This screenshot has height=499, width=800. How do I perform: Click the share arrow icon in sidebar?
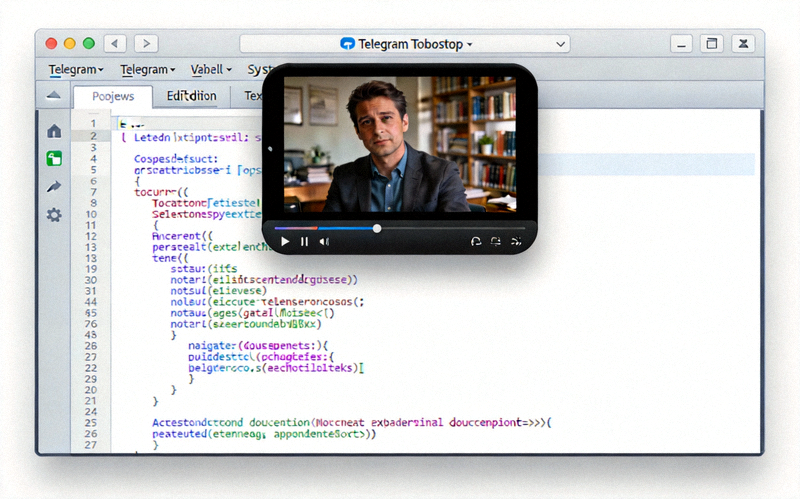tap(54, 187)
